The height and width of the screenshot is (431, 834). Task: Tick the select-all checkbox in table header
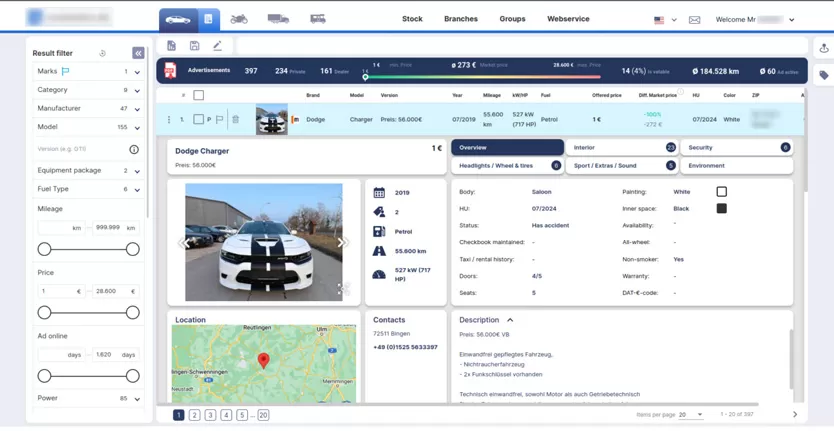(198, 96)
